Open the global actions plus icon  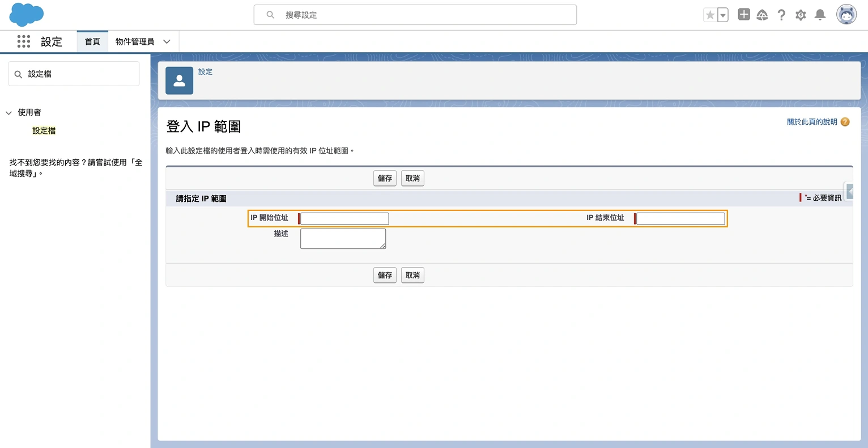[x=743, y=15]
